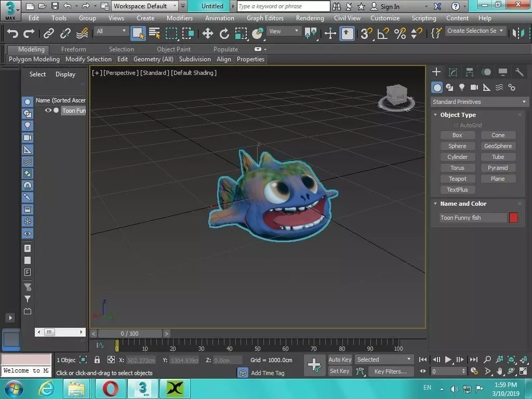Click the Toon Funny fish name field

point(473,218)
